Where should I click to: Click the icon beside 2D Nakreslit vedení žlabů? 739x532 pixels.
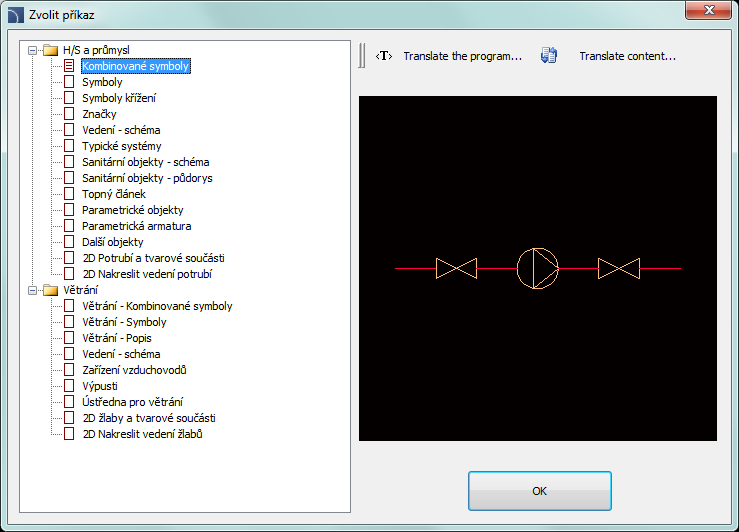pyautogui.click(x=69, y=434)
